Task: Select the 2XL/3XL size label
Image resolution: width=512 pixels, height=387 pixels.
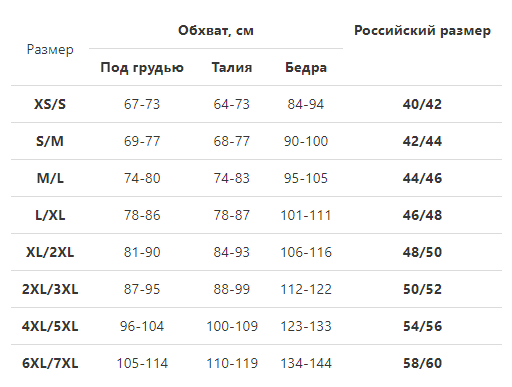Action: [x=50, y=289]
